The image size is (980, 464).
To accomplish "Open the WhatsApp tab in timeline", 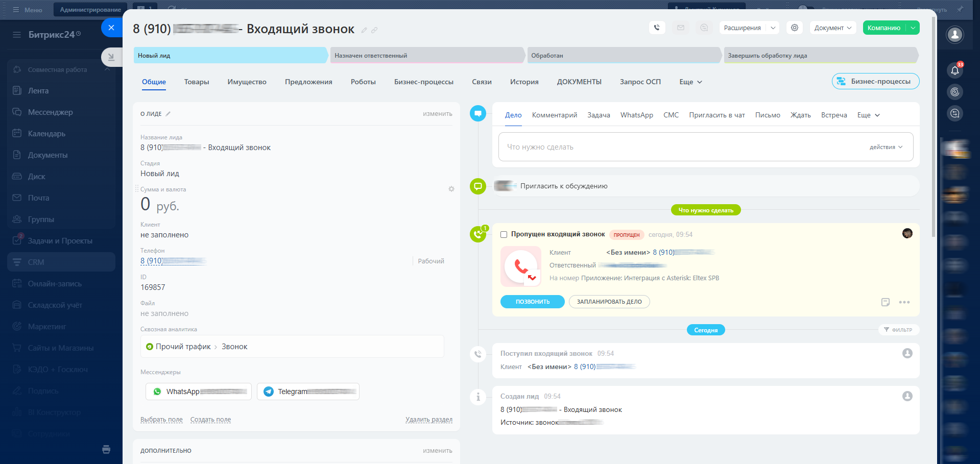I will coord(636,115).
